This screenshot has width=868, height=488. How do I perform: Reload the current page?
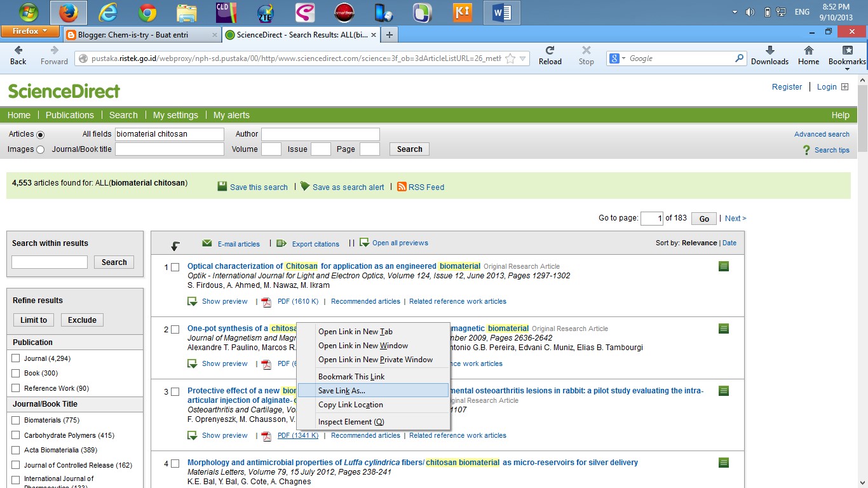pos(550,54)
